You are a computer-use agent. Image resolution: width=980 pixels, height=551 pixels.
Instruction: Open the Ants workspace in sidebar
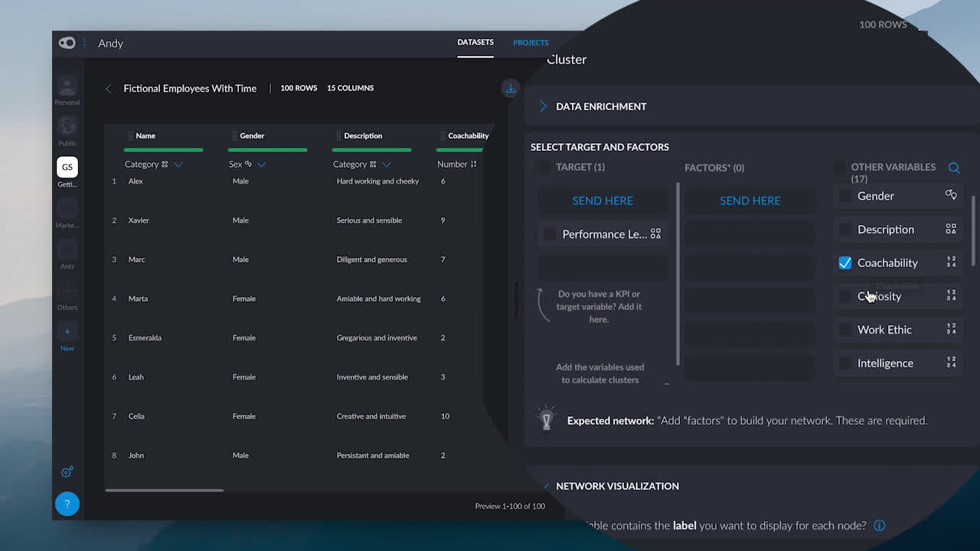click(x=67, y=254)
